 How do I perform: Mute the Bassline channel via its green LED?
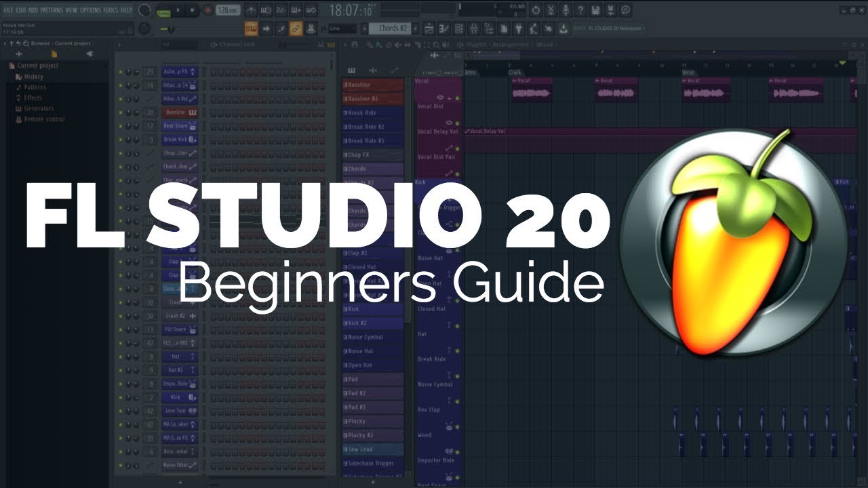[x=121, y=113]
